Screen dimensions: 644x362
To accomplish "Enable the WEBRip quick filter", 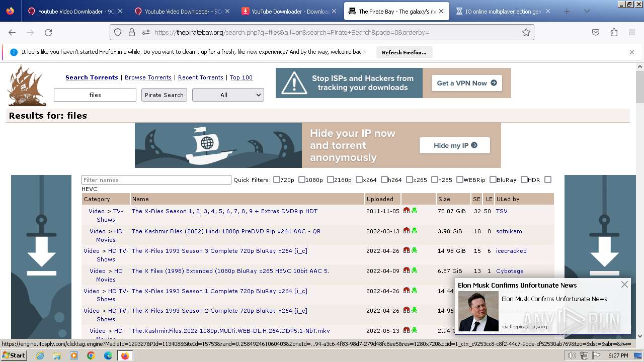I will 460,179.
